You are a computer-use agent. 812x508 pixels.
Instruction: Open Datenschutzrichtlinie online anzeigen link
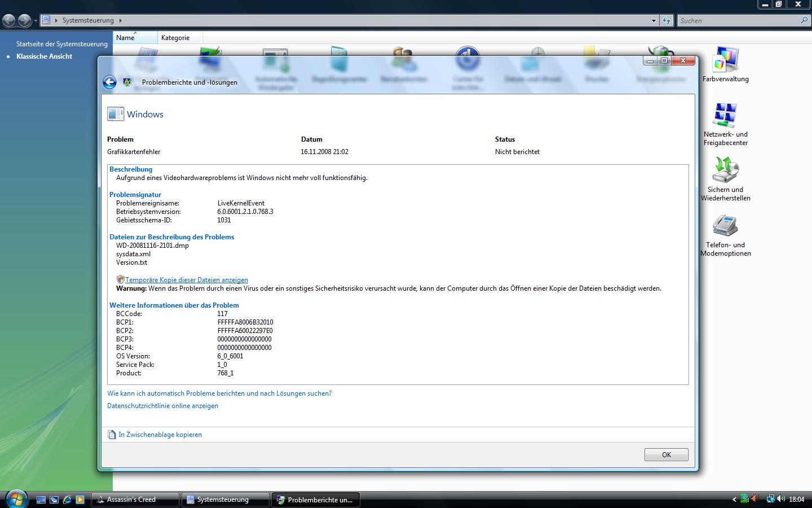coord(162,406)
